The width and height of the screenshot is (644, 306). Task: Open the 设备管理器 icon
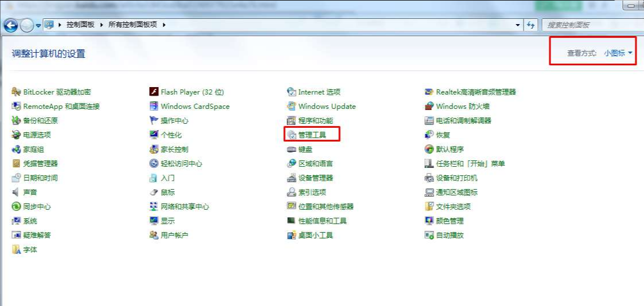click(x=292, y=178)
